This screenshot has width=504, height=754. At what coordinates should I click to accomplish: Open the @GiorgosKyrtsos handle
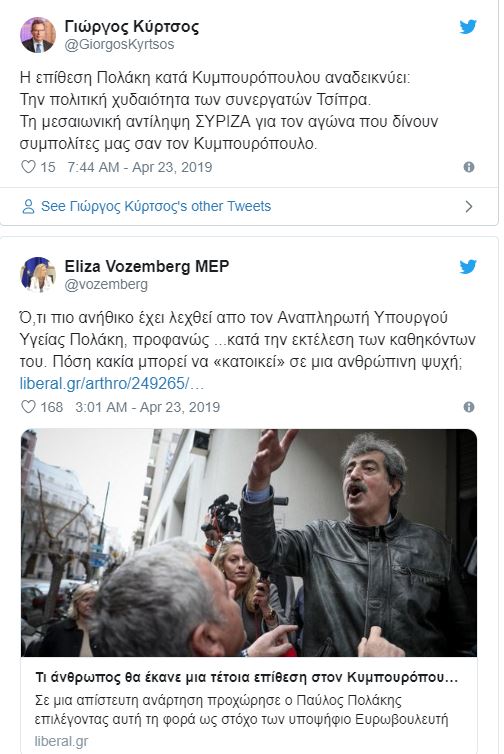(119, 44)
